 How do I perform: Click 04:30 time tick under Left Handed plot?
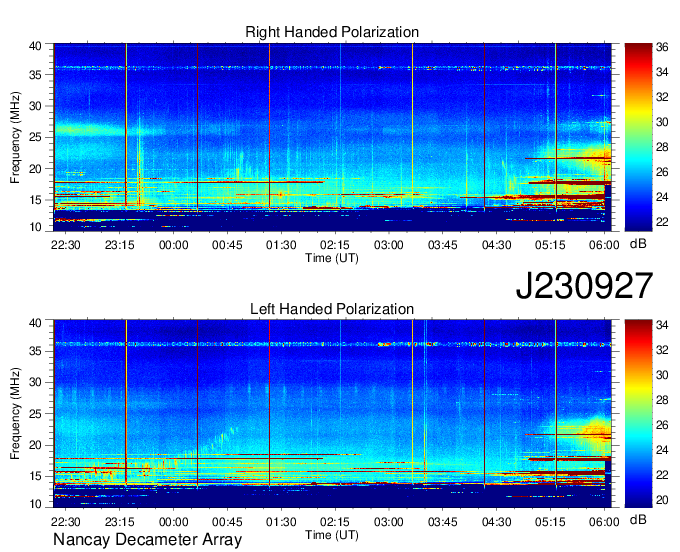(497, 521)
